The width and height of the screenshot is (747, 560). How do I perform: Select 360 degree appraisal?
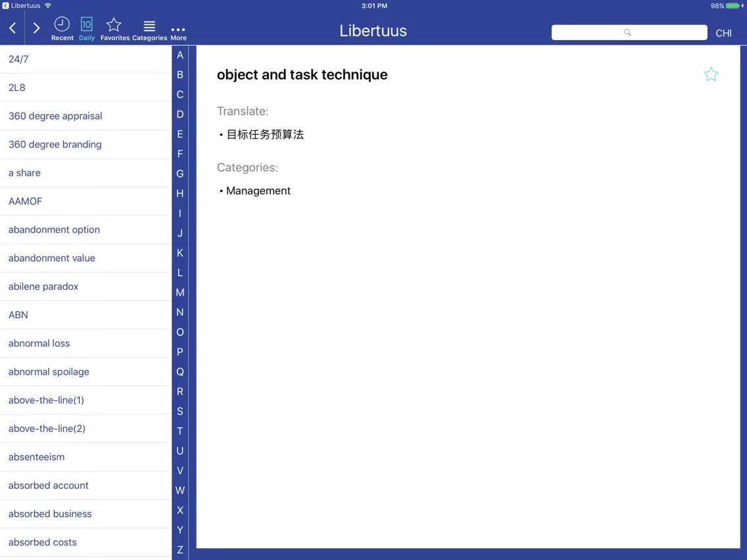[x=85, y=116]
